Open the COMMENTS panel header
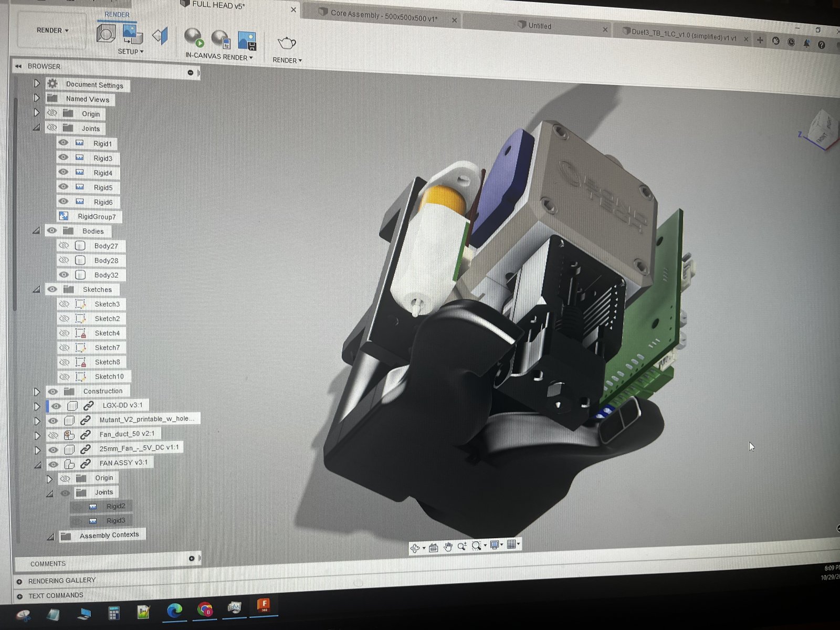The image size is (840, 630). (x=48, y=563)
